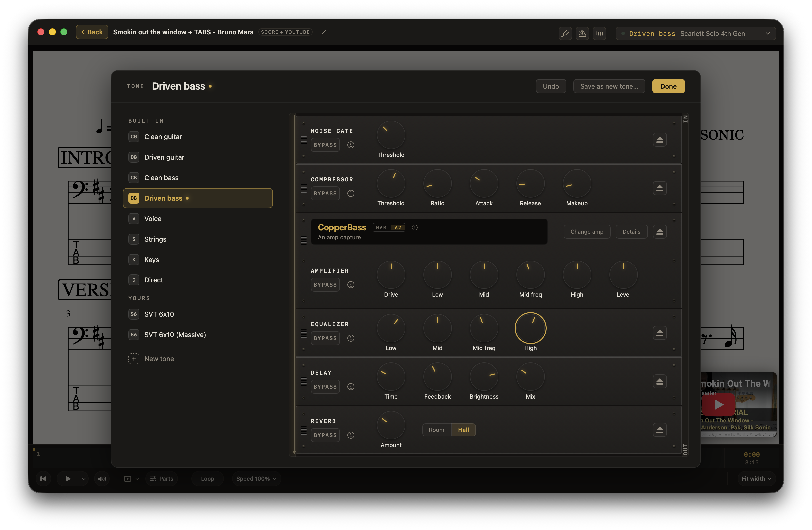Click the Play button in the playback bar
This screenshot has width=812, height=530.
(x=68, y=479)
